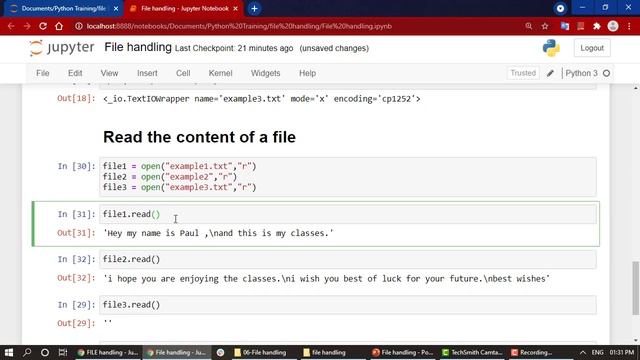This screenshot has height=360, width=640.
Task: Click the recording indicator in the title bar
Action: (x=560, y=8)
